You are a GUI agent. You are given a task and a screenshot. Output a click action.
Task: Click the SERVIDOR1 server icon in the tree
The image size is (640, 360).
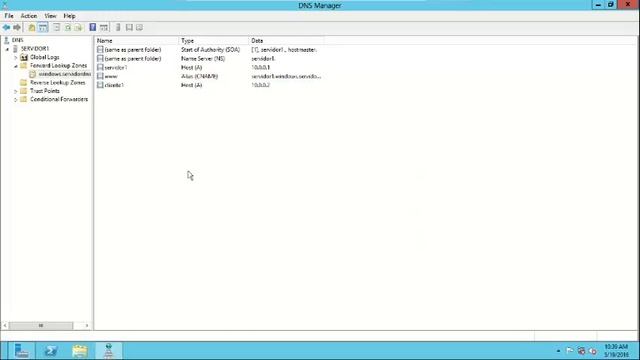coord(15,49)
